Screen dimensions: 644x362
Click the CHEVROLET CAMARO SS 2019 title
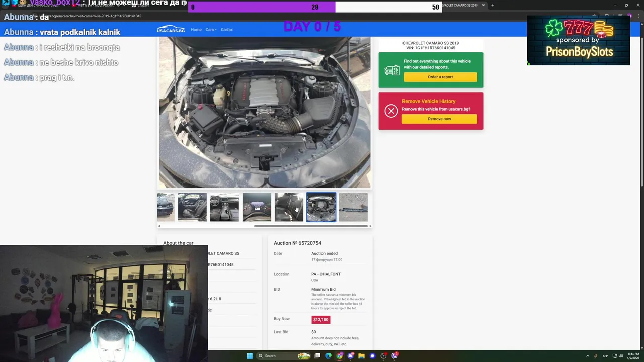click(x=431, y=43)
